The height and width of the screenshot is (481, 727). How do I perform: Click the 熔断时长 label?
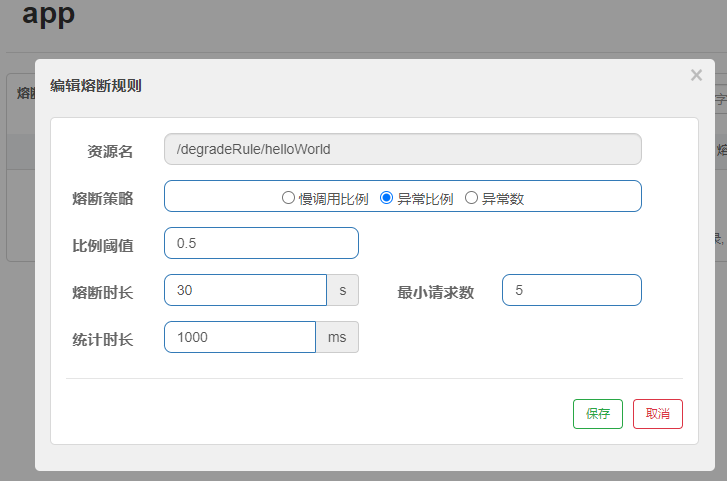pyautogui.click(x=103, y=292)
